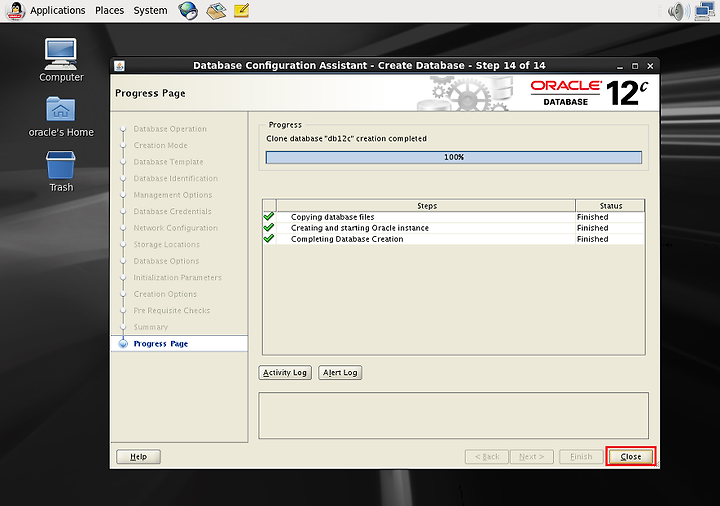This screenshot has height=506, width=720.
Task: Select Database Credentials step
Action: click(173, 211)
